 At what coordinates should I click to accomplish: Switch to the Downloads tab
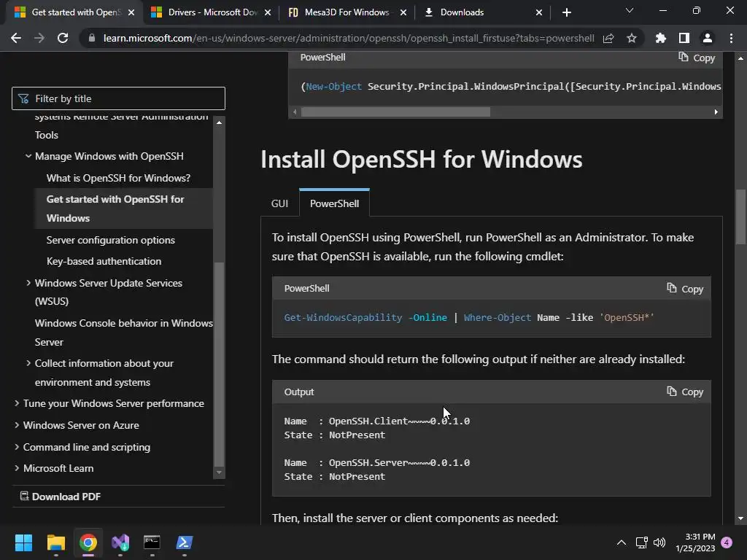[482, 12]
